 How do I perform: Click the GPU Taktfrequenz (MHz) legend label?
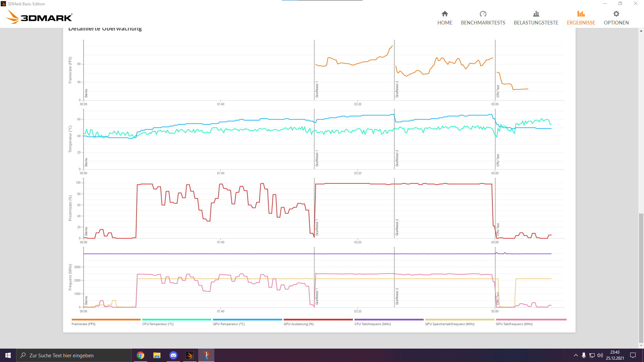[x=514, y=324]
